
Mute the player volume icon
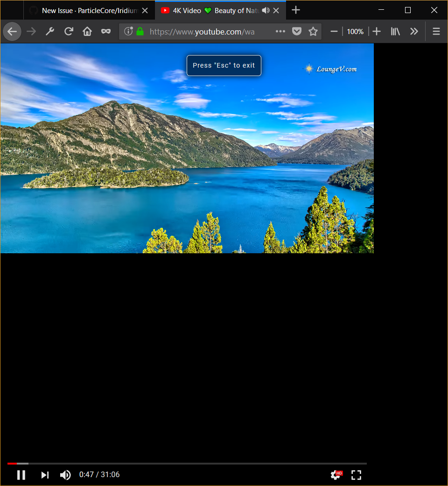65,475
